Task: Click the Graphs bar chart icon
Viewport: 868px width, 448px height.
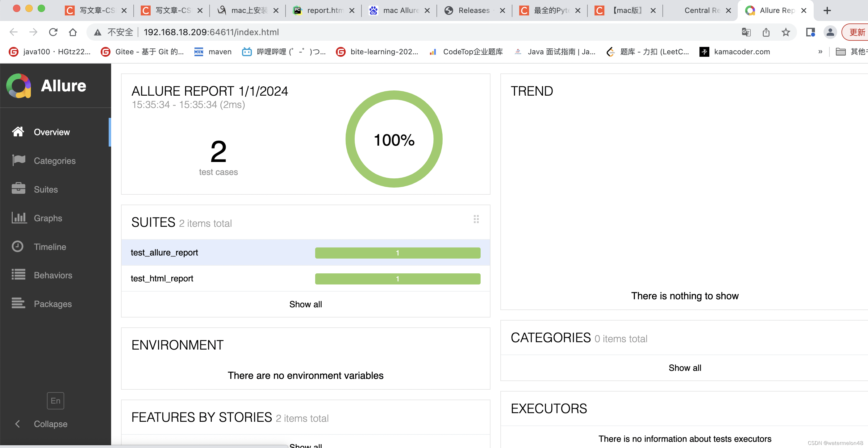Action: [x=19, y=218]
